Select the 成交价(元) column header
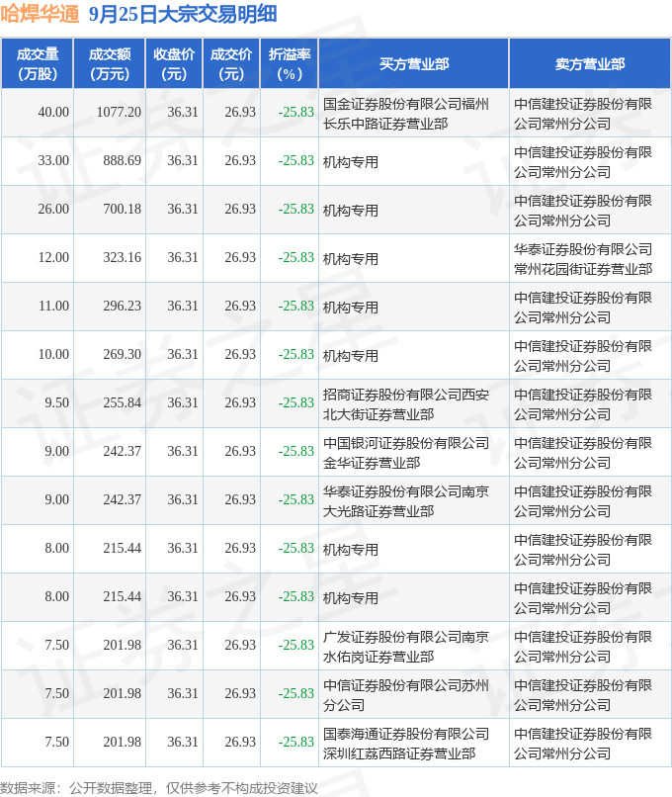Screen dimensions: 672x797 (x=231, y=64)
